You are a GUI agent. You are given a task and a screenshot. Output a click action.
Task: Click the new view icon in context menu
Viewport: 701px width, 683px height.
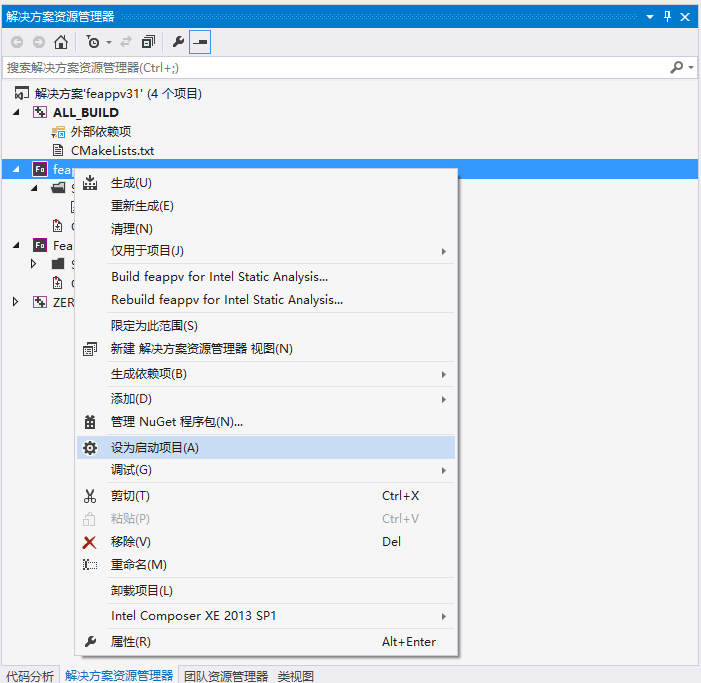(x=90, y=349)
